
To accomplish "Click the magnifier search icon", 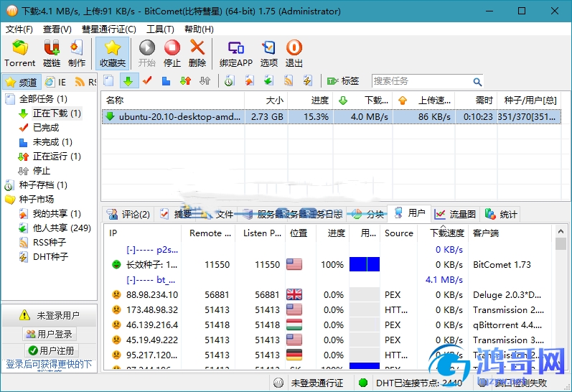I will 477,81.
